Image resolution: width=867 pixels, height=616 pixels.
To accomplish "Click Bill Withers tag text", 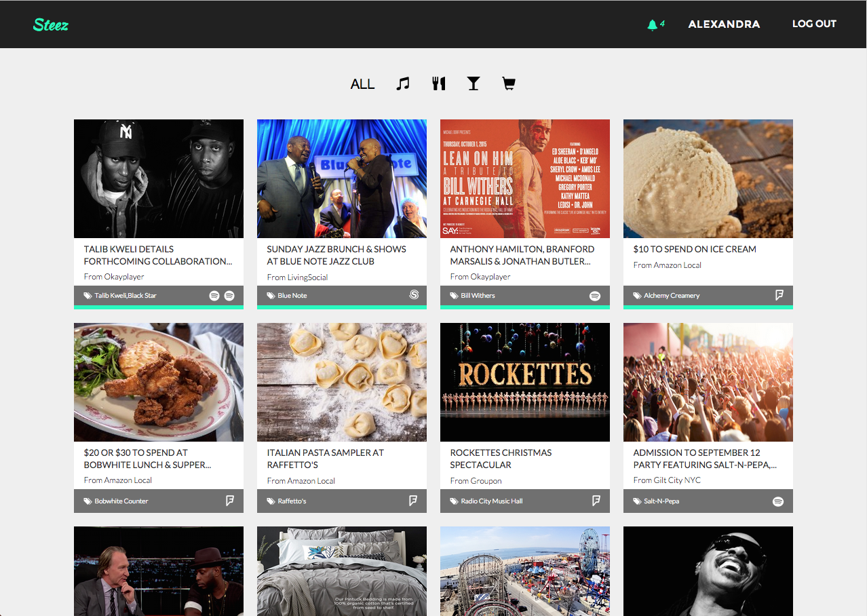I will pyautogui.click(x=478, y=296).
